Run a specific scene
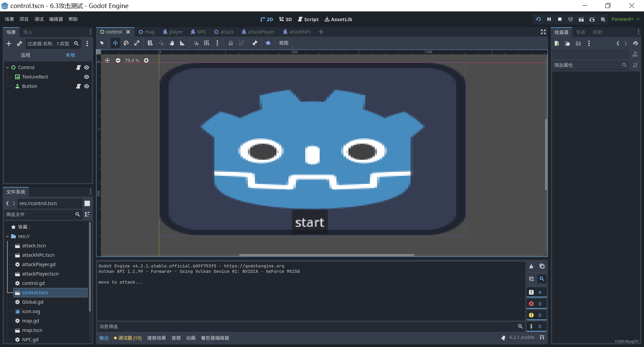Screen dimensions: 644x347 [592, 19]
